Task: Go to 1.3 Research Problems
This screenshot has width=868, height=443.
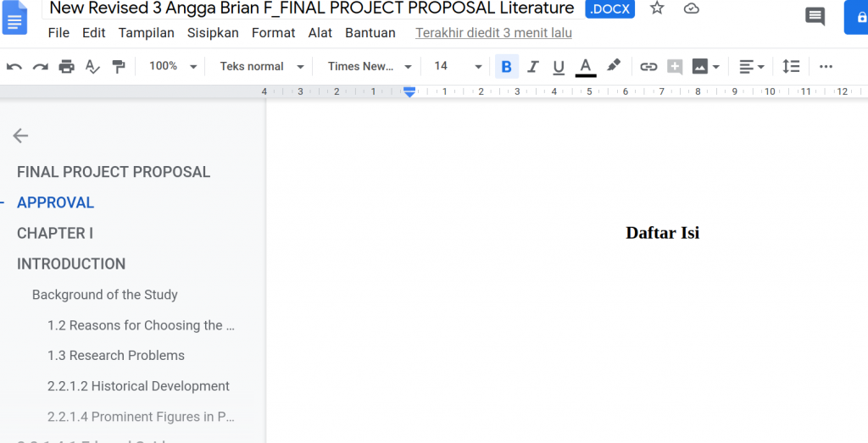Action: point(115,356)
